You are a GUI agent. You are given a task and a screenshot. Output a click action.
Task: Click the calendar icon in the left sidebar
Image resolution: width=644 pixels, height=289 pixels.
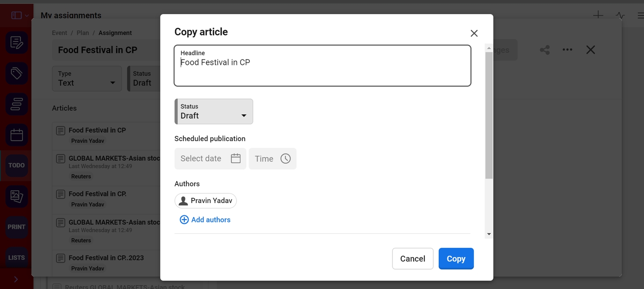pos(17,135)
